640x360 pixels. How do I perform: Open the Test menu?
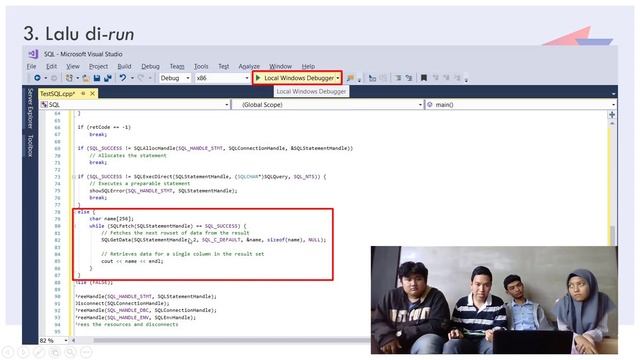(x=224, y=66)
